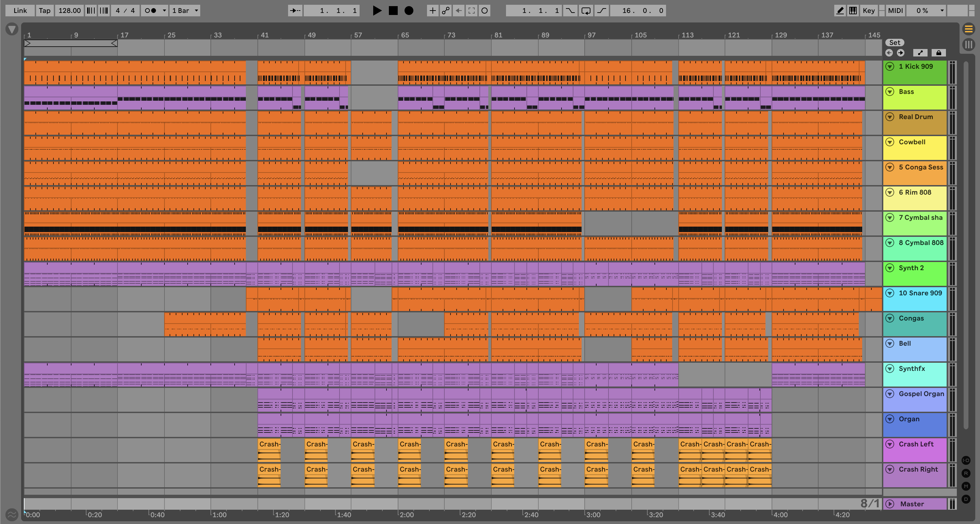Toggle the Computer MIDI Keyboard icon
This screenshot has height=524, width=980.
pos(853,11)
